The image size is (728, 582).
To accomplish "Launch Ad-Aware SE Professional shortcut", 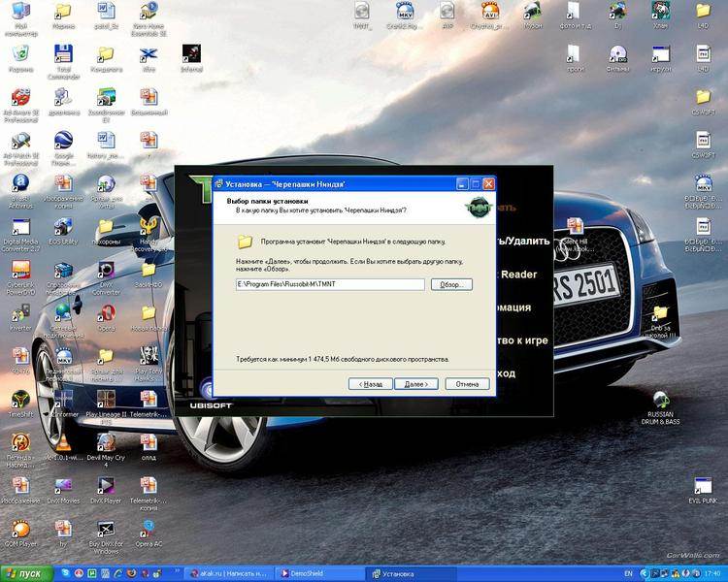I will click(21, 105).
